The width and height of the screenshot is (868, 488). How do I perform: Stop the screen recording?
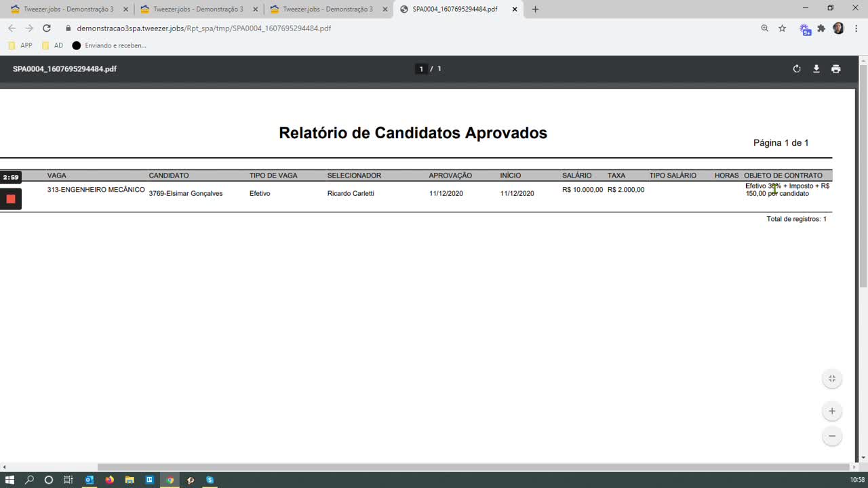(x=11, y=199)
